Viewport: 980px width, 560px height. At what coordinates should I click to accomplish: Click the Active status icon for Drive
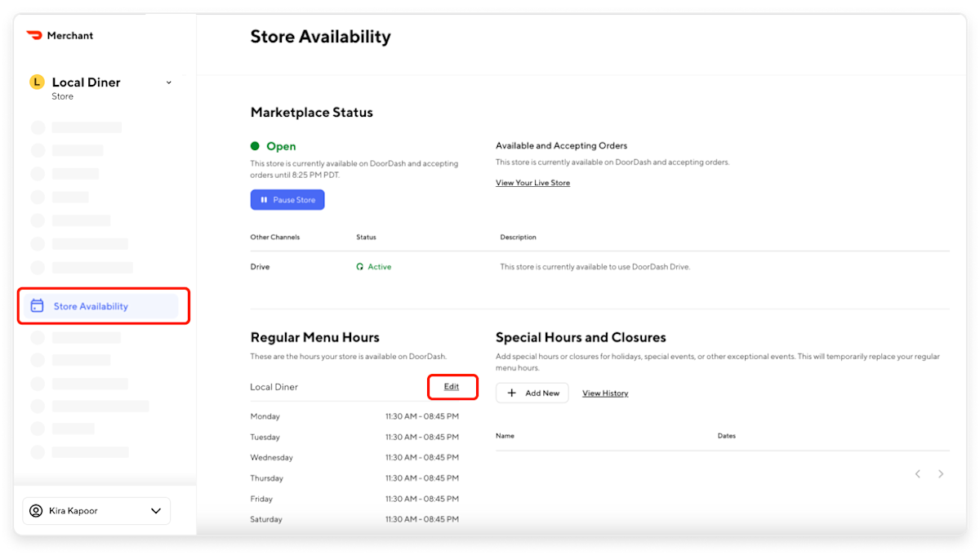point(360,267)
